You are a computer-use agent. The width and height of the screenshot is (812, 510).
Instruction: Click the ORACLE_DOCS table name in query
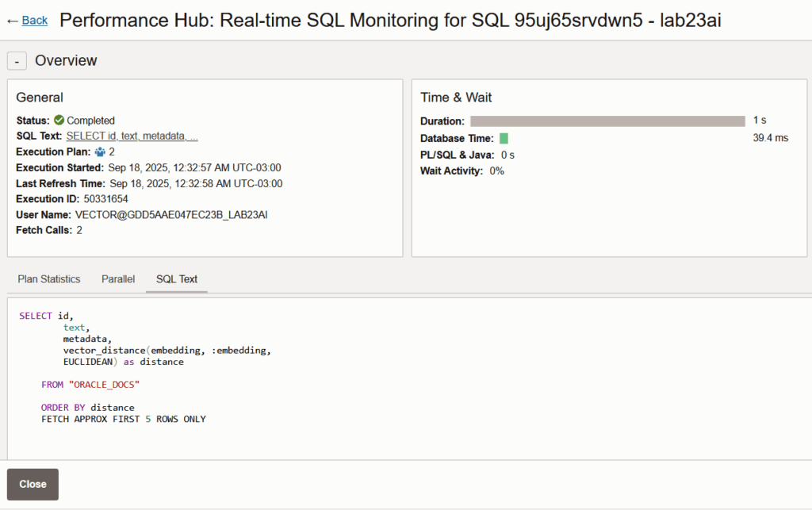click(x=105, y=385)
